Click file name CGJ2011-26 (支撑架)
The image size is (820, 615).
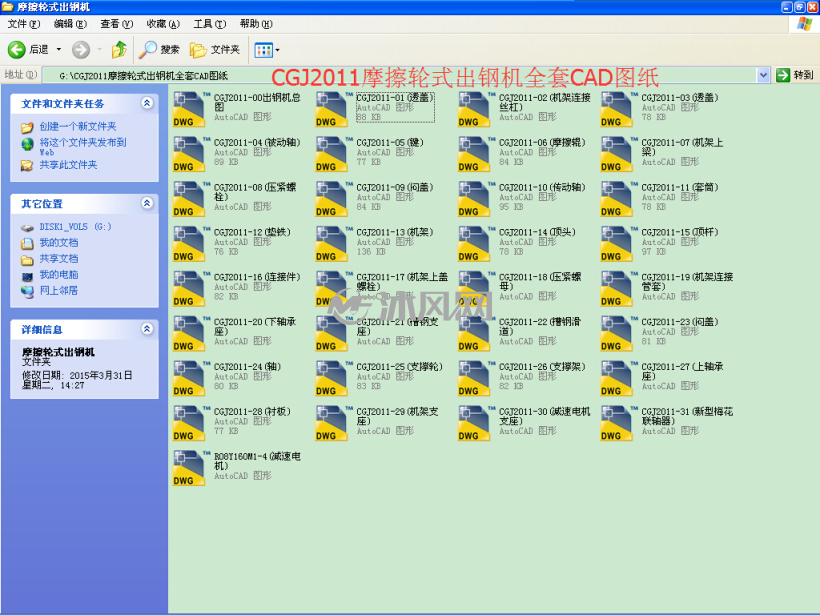[x=542, y=367]
